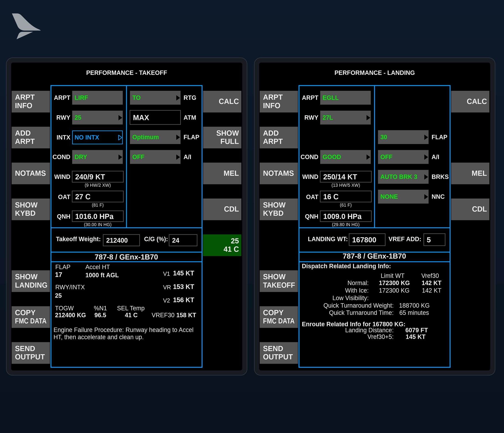Edit landing WIND field 250/14 KT
The image size is (504, 433).
346,177
